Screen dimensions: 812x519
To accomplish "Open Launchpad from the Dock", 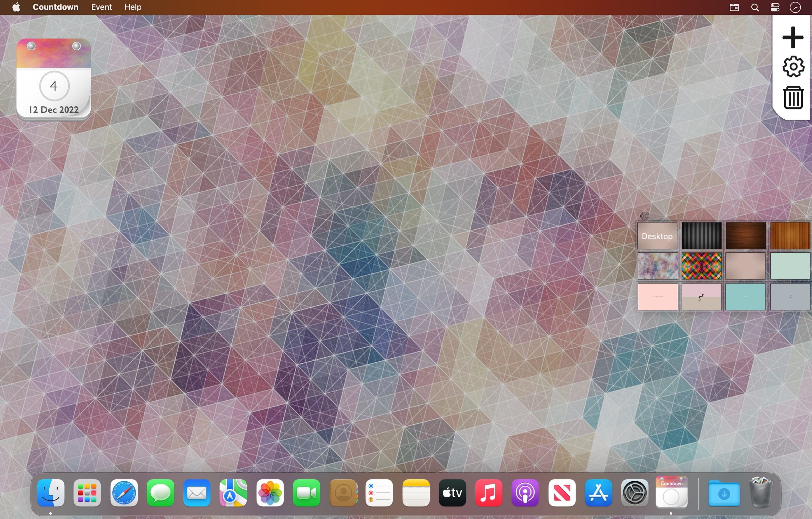I will [87, 493].
